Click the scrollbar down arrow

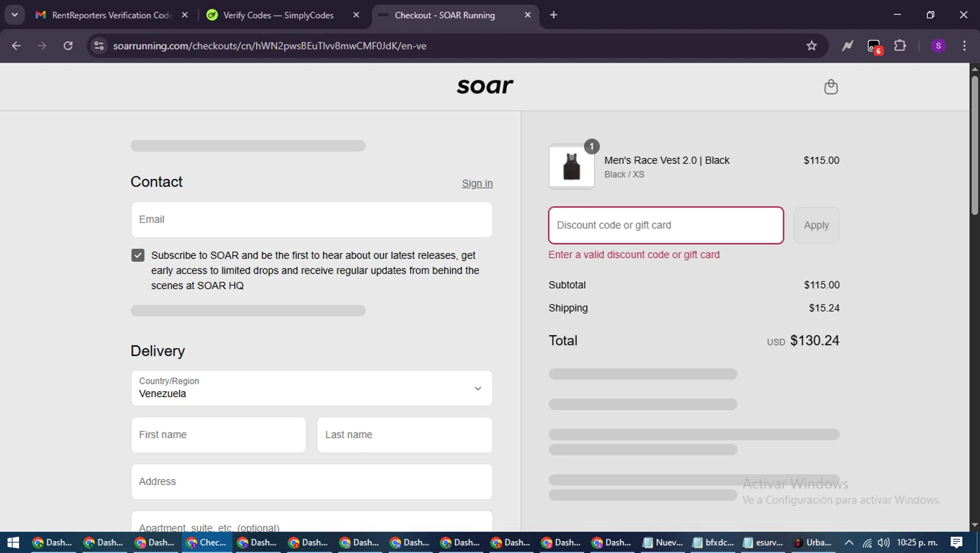974,525
